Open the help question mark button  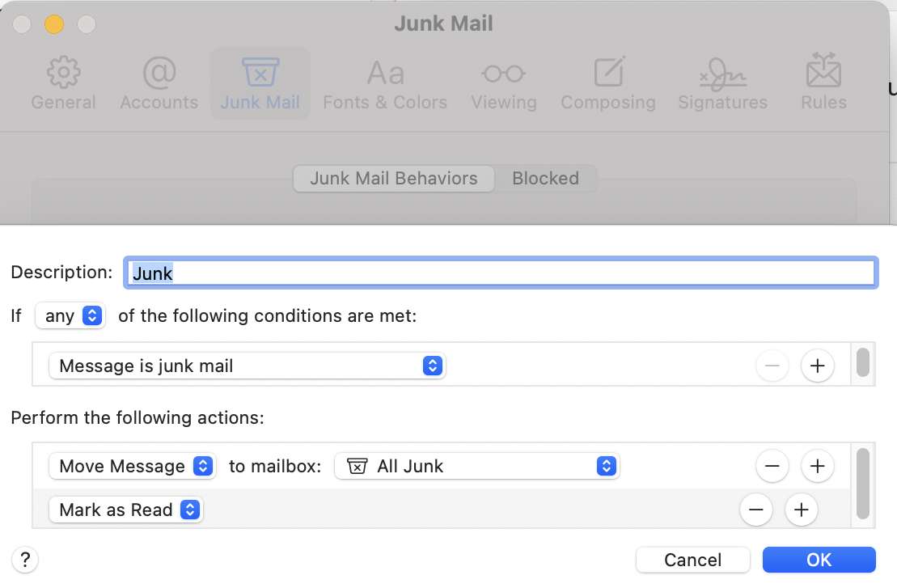coord(25,559)
